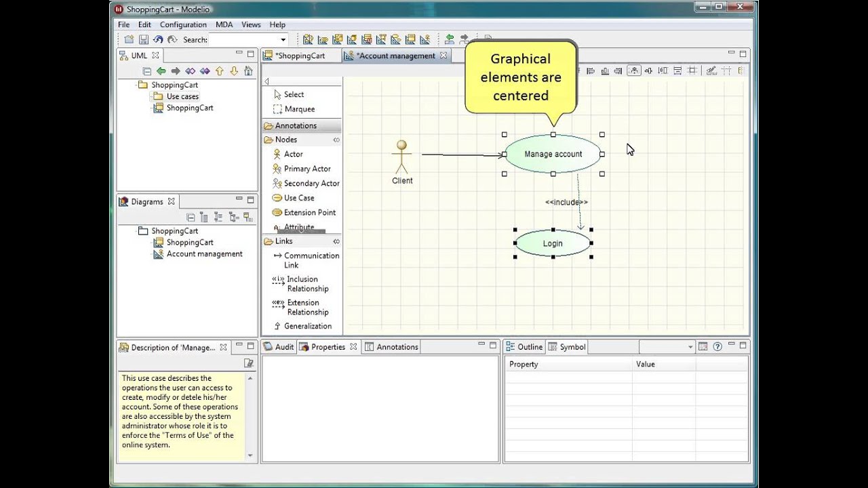
Task: Select the Client actor on canvas
Action: (401, 162)
